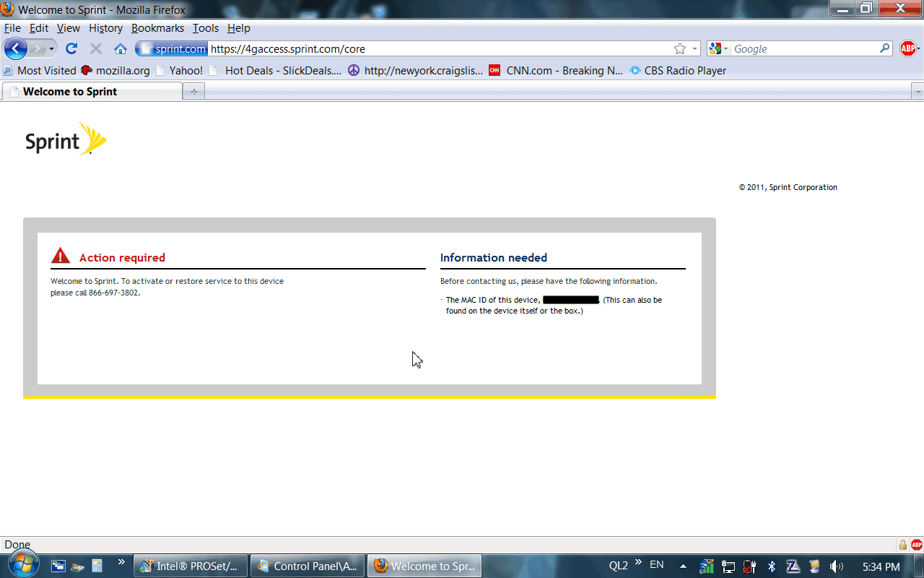Click the 5:34 PM clock
Image resolution: width=924 pixels, height=578 pixels.
pyautogui.click(x=881, y=566)
